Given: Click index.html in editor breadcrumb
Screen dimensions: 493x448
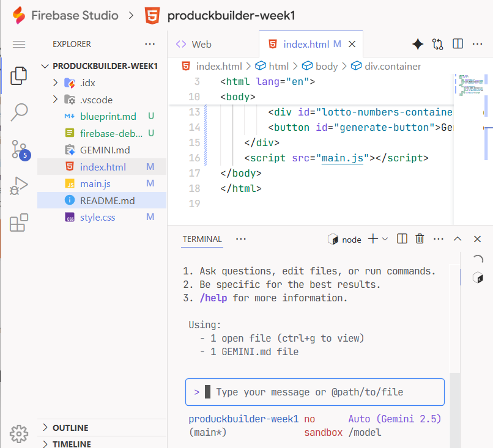Looking at the screenshot, I should point(219,66).
